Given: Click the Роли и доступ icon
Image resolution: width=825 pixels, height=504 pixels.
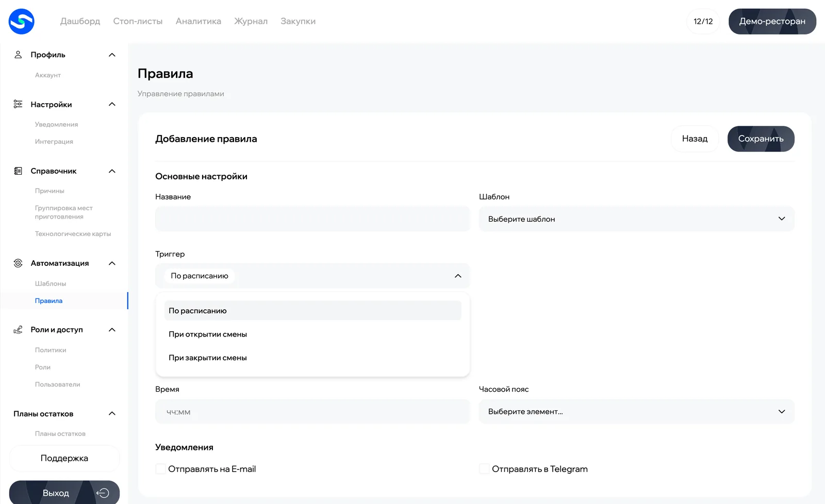Looking at the screenshot, I should click(18, 330).
